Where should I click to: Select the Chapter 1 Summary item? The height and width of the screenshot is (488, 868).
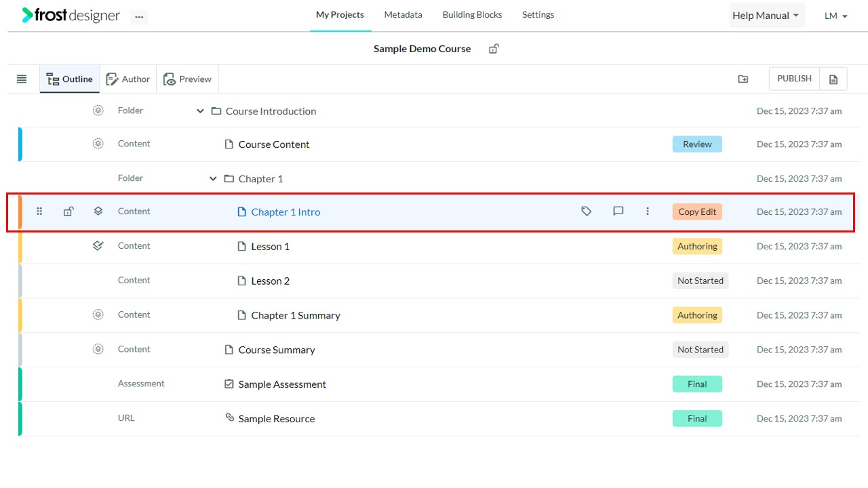click(x=296, y=316)
